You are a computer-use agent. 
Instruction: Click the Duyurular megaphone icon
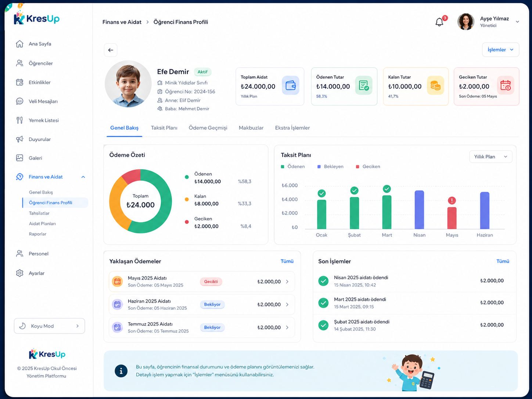click(x=19, y=139)
